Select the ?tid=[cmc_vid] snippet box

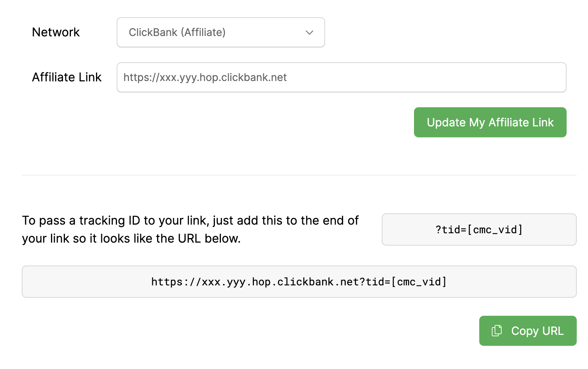pyautogui.click(x=479, y=229)
